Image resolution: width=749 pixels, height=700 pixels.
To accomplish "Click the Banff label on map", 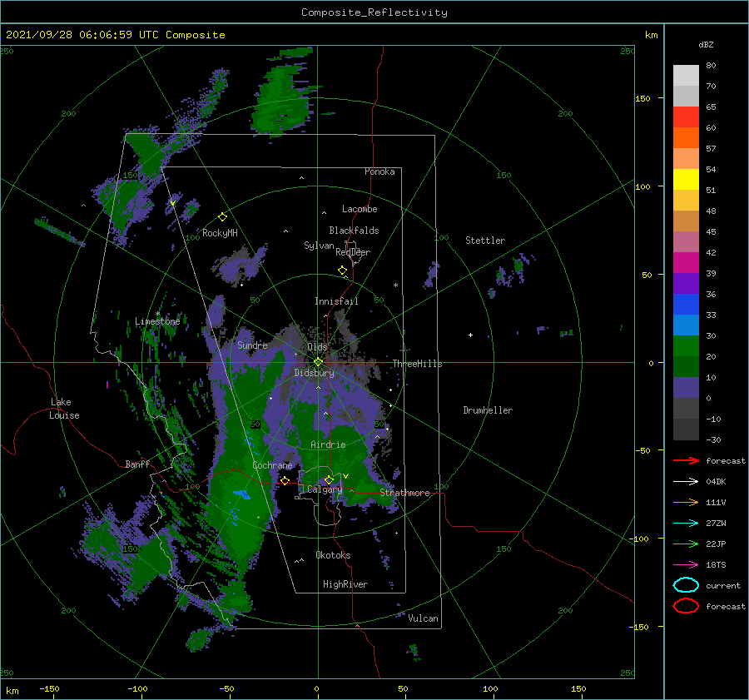I will click(x=137, y=464).
